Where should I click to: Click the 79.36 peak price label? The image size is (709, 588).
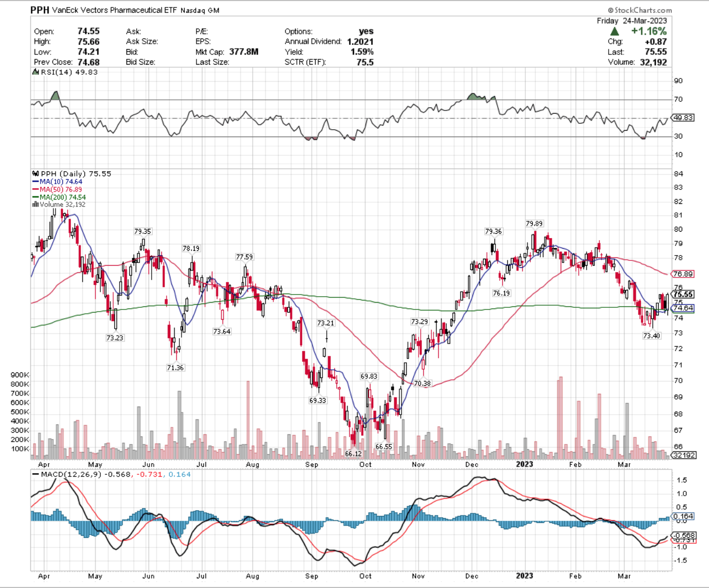point(493,232)
